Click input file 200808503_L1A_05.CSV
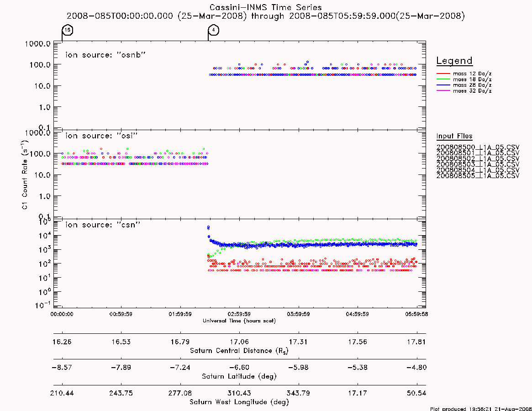The image size is (532, 411). coord(478,164)
